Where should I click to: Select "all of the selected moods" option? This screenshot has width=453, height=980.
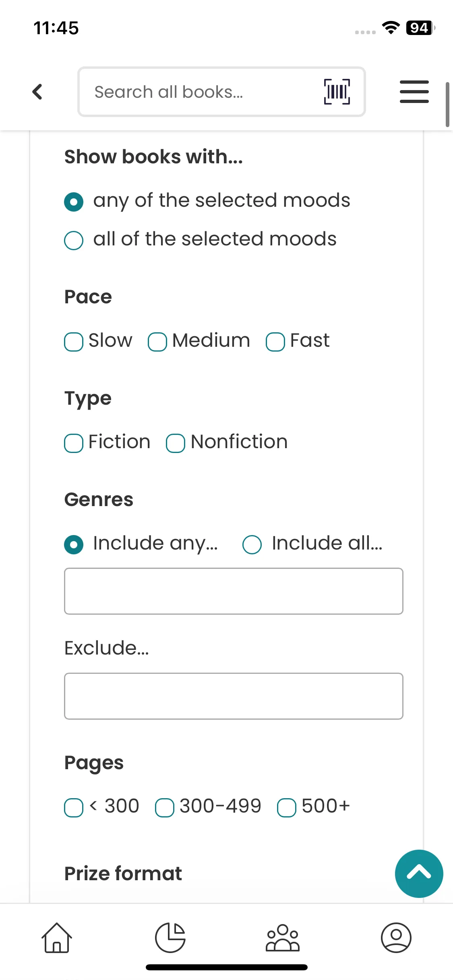coord(74,241)
